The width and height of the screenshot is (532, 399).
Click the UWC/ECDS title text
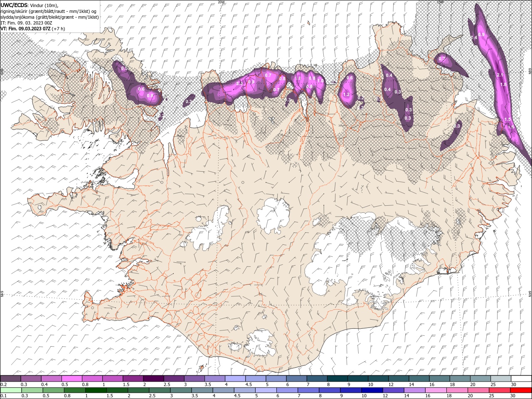click(x=15, y=5)
